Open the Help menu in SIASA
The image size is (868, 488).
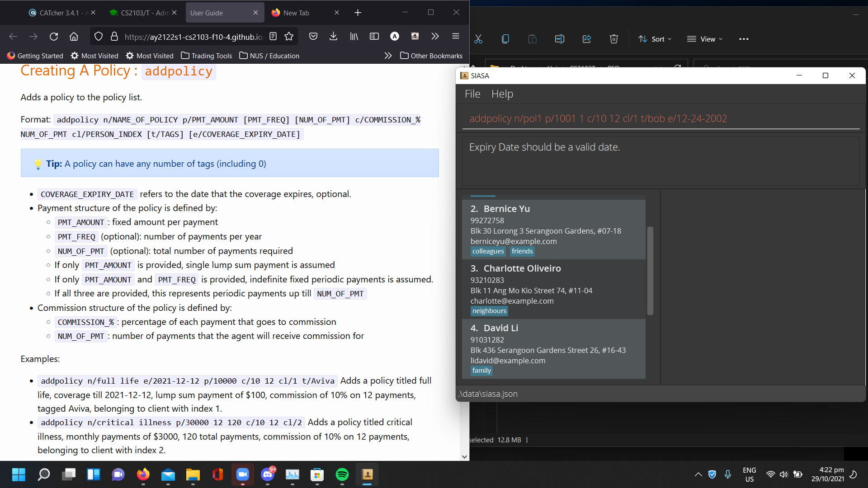click(502, 94)
